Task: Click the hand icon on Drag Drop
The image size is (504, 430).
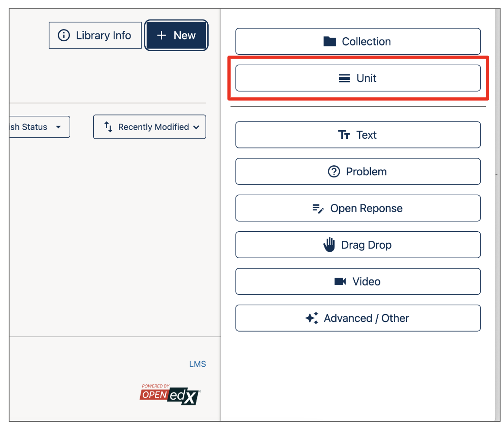Action: 329,244
